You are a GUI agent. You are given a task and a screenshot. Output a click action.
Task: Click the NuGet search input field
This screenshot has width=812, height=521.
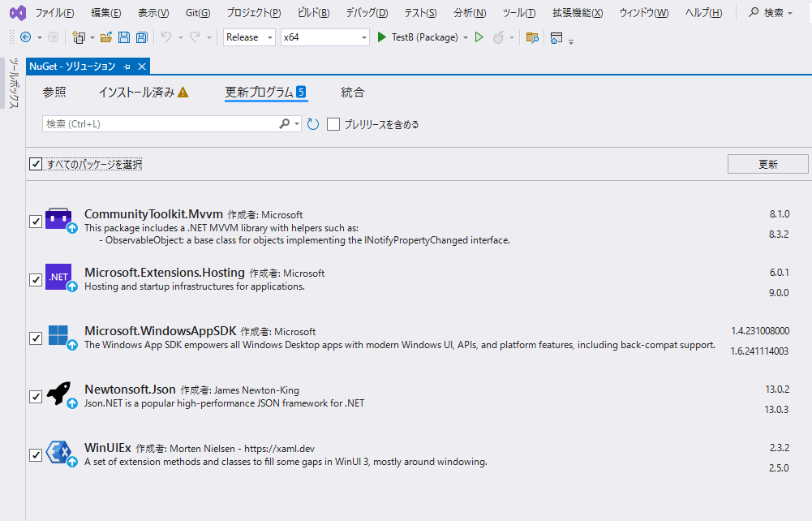pos(160,124)
